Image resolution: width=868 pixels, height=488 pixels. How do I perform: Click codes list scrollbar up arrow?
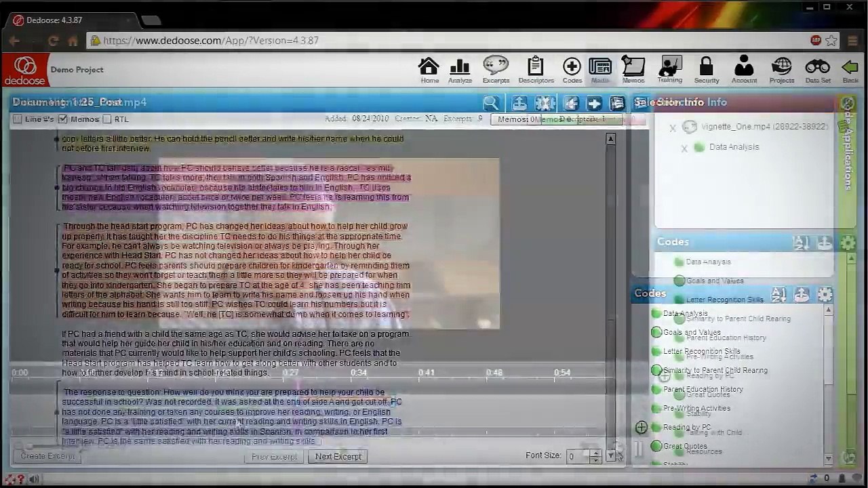[x=828, y=310]
